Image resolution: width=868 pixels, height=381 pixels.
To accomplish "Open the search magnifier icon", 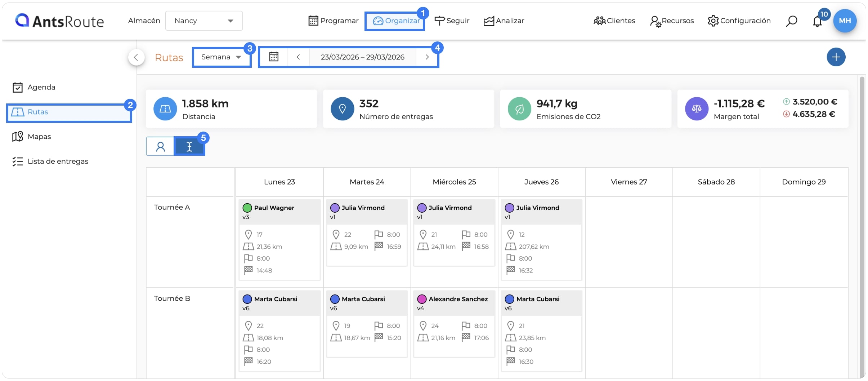I will [x=791, y=21].
